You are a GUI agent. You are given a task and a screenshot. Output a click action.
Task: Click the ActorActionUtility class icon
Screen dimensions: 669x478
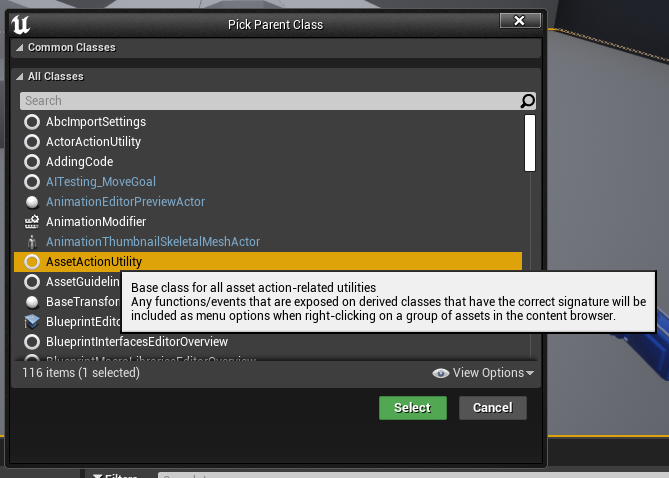(32, 142)
